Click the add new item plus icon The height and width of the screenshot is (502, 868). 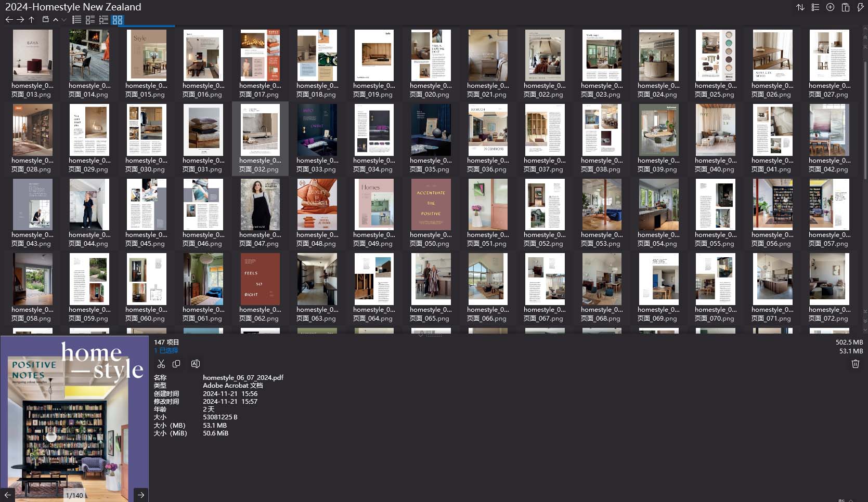pyautogui.click(x=831, y=7)
